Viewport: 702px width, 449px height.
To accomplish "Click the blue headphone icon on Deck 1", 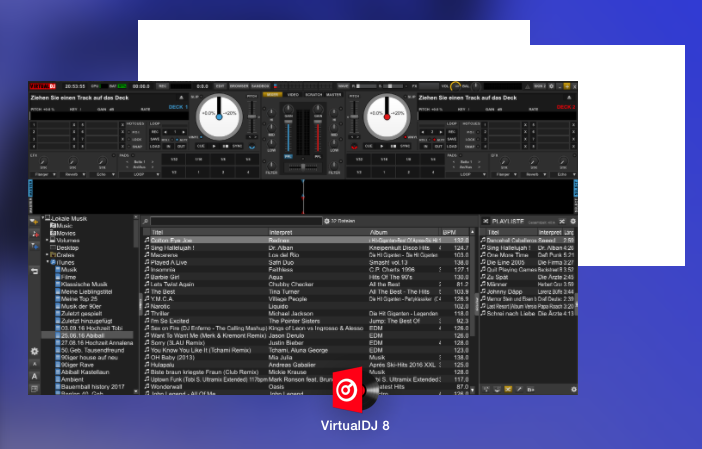I will click(x=252, y=146).
